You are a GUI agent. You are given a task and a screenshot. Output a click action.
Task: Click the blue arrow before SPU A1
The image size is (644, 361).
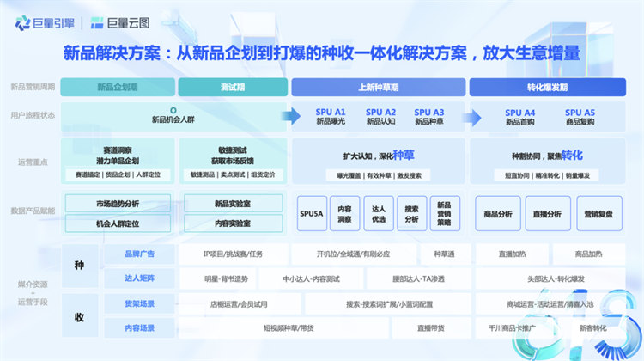(293, 117)
